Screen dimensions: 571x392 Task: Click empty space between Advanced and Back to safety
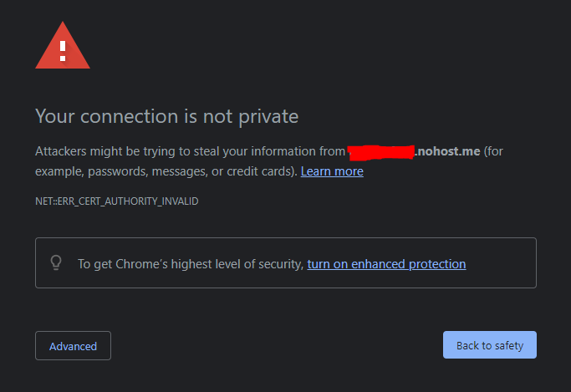click(x=276, y=346)
